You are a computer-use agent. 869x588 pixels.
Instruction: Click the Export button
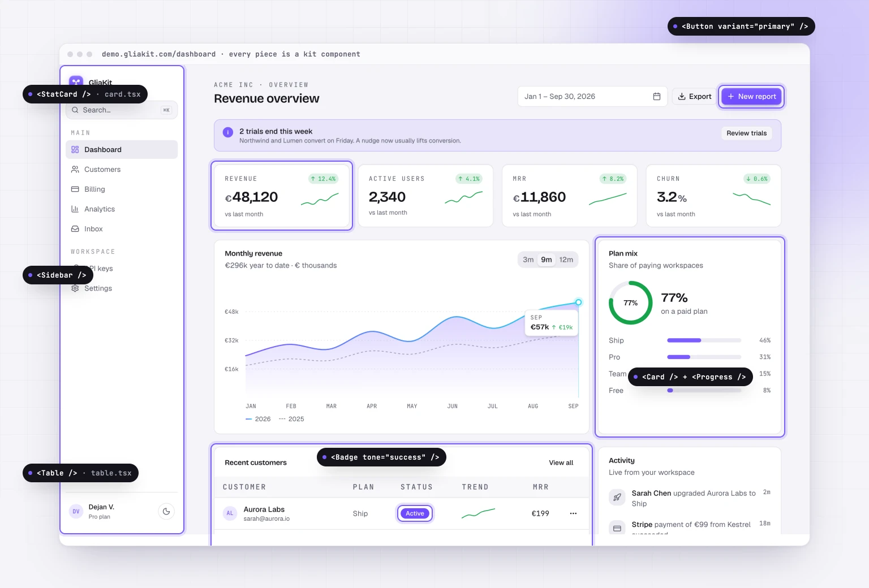coord(695,97)
